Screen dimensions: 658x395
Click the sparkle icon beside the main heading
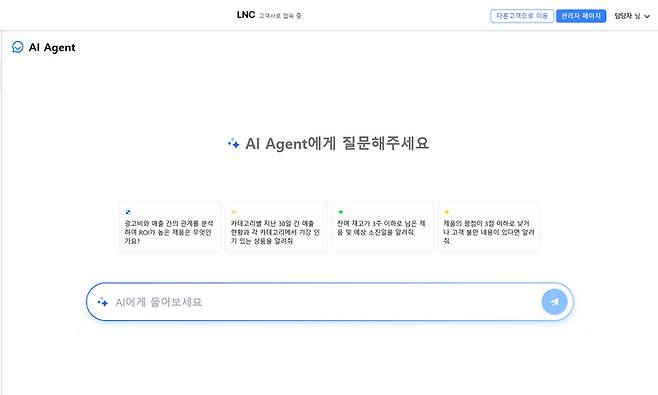coord(233,144)
